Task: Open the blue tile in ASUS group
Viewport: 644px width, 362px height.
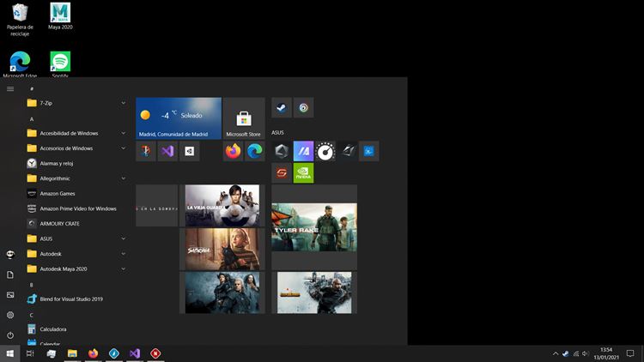Action: [369, 151]
